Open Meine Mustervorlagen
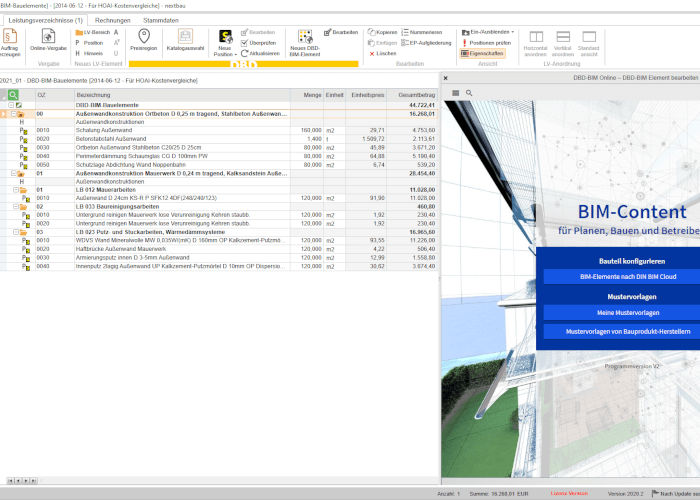This screenshot has height=500, width=700. tap(628, 312)
